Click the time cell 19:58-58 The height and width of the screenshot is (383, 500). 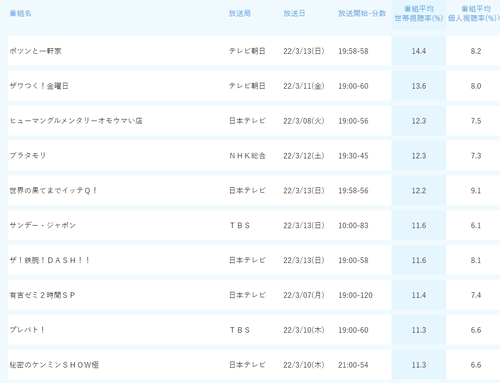(x=353, y=51)
